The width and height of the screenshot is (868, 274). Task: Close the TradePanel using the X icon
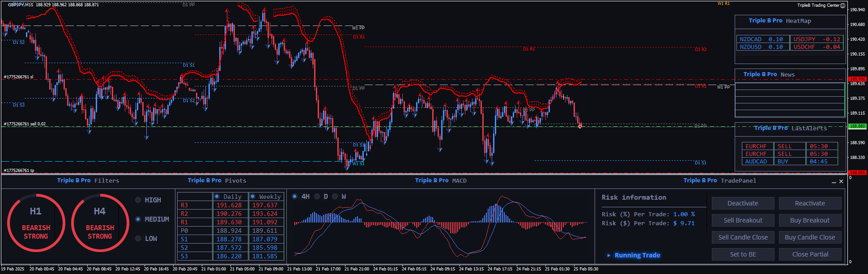841,181
